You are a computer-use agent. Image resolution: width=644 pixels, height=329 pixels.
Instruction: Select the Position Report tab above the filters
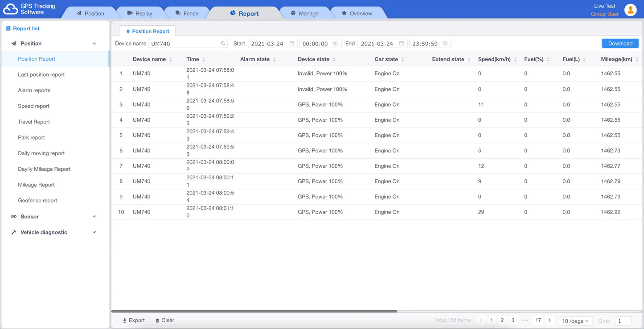tap(147, 31)
